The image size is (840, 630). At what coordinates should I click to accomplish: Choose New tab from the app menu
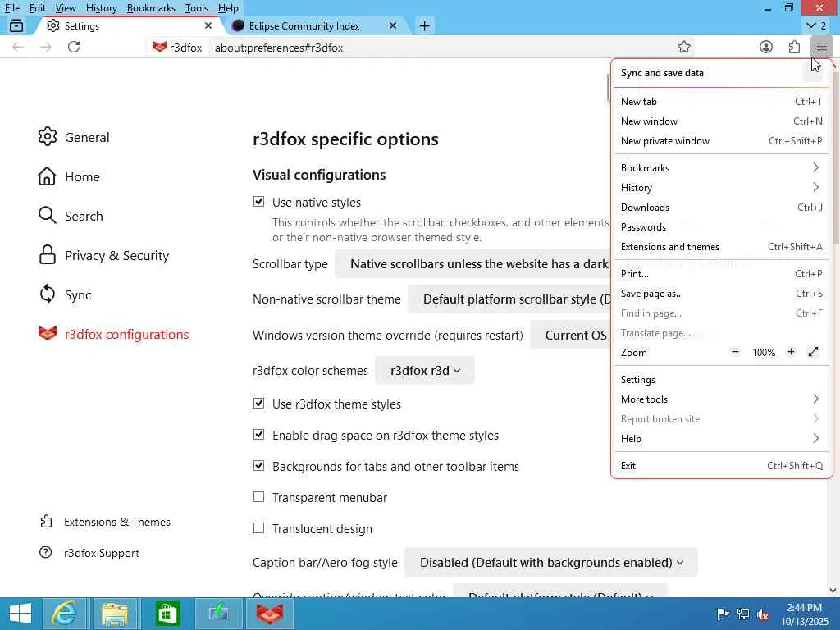720,101
